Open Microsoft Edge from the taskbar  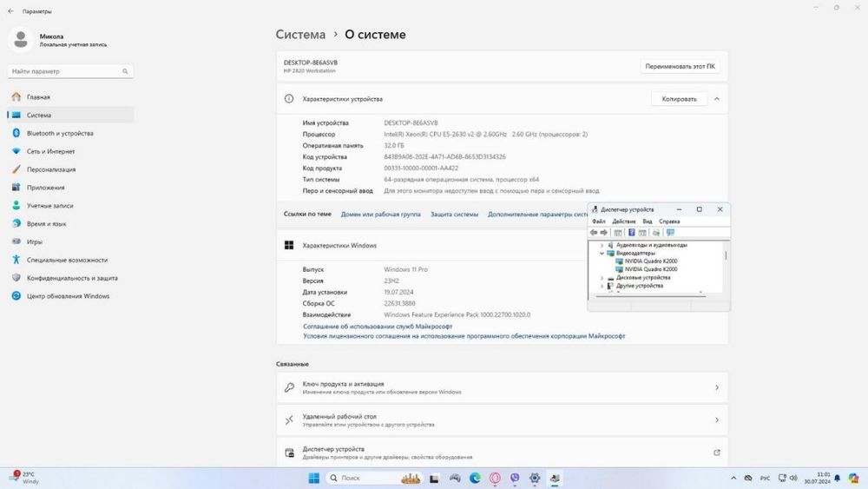pyautogui.click(x=475, y=478)
